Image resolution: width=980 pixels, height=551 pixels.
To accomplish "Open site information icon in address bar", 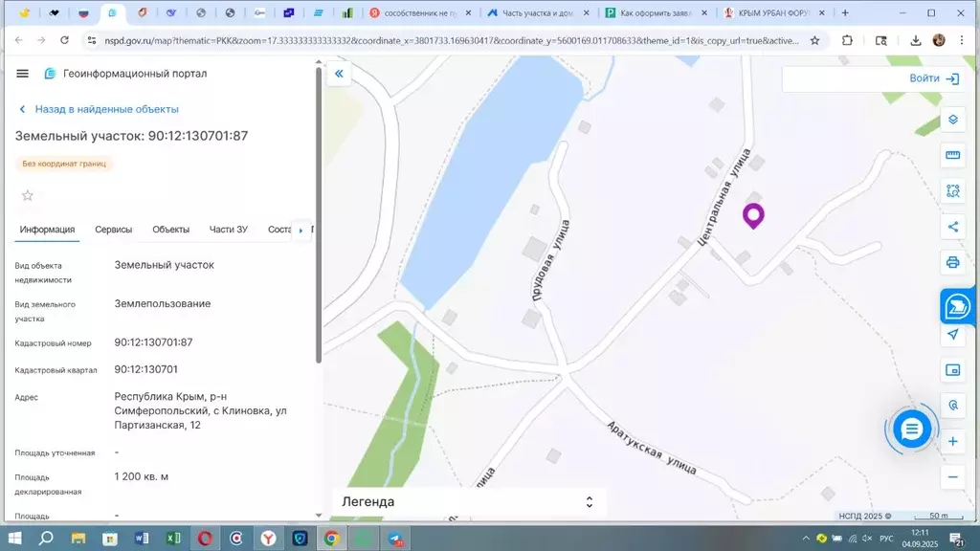I will (91, 40).
